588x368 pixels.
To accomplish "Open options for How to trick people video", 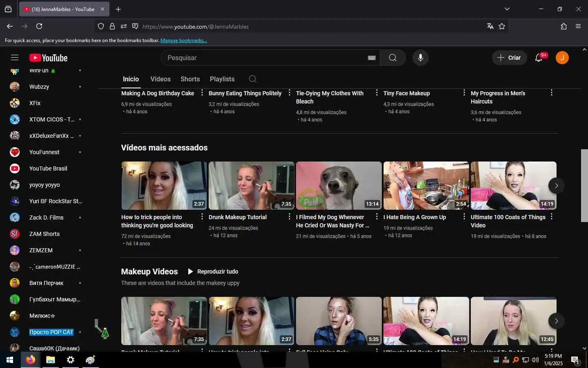I will pos(202,217).
